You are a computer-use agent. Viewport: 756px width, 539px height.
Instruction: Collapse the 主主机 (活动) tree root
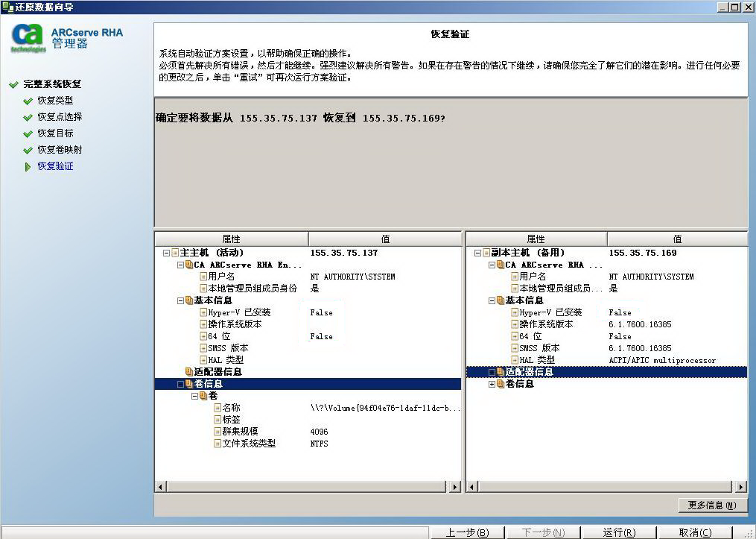166,253
